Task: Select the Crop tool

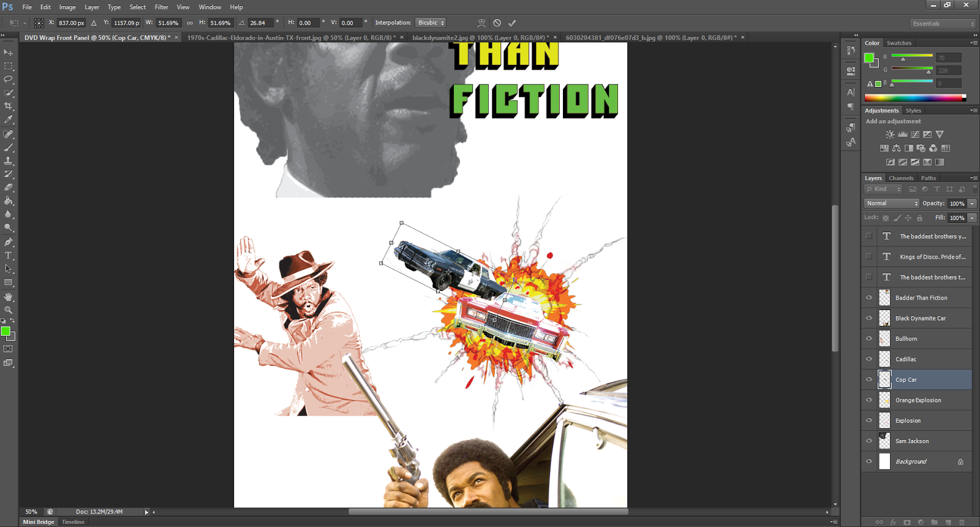Action: (9, 106)
